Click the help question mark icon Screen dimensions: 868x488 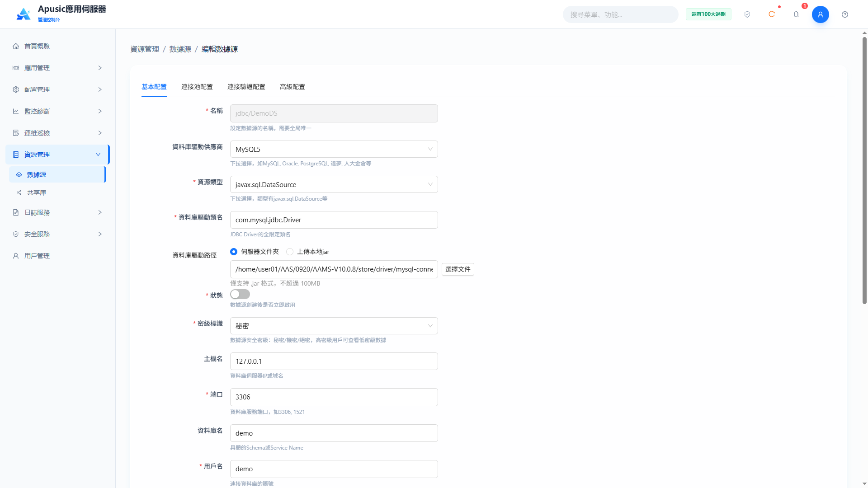click(845, 14)
